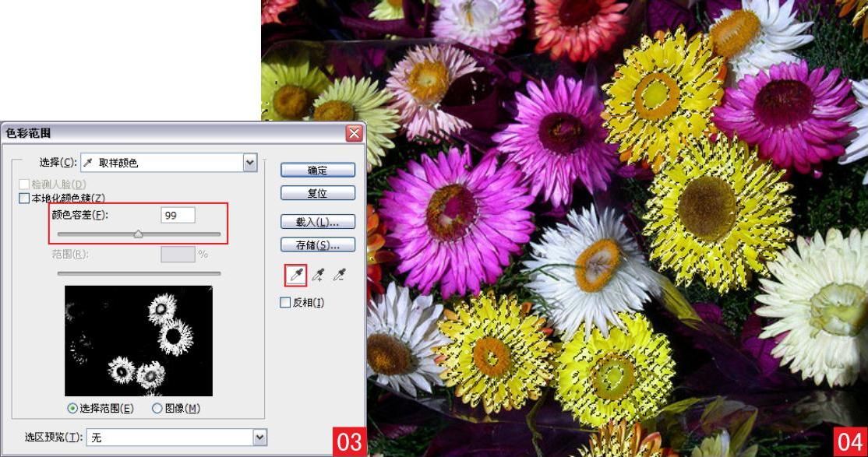
Task: Open the 选区预览 dropdown
Action: tap(177, 438)
